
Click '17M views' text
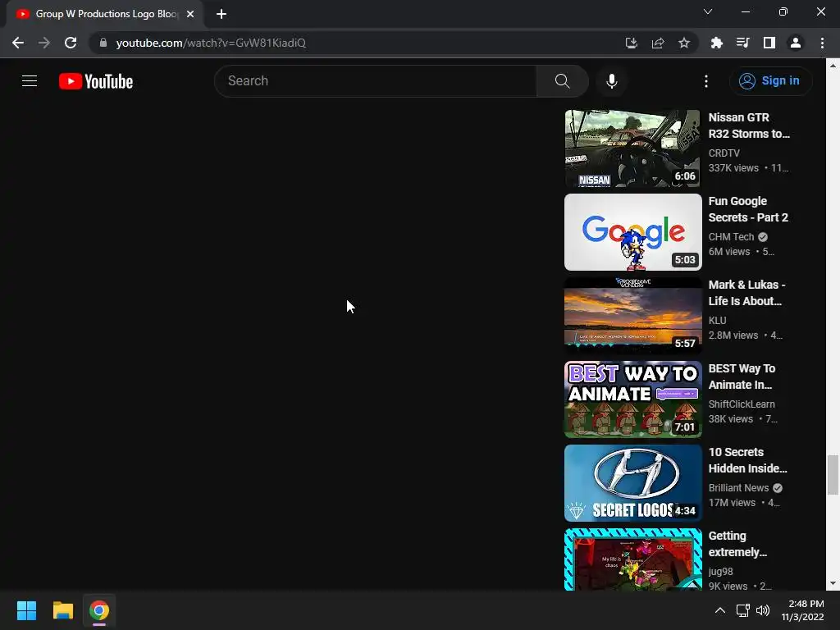[x=732, y=503]
